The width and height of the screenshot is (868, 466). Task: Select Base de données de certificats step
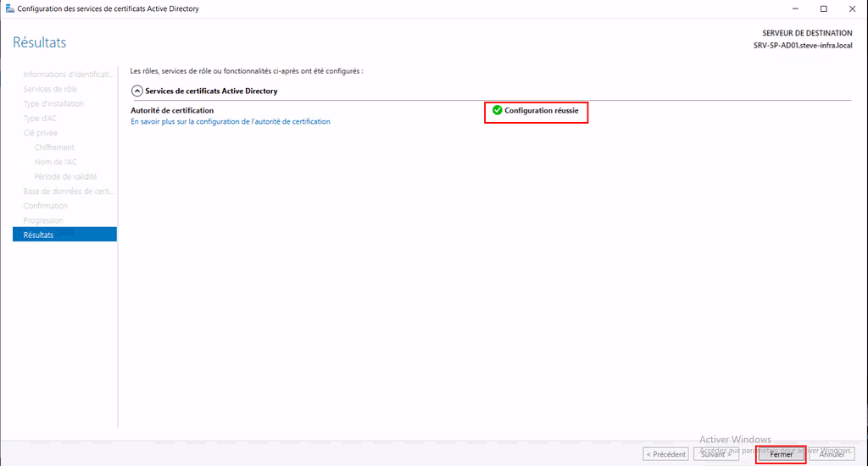[x=68, y=191]
